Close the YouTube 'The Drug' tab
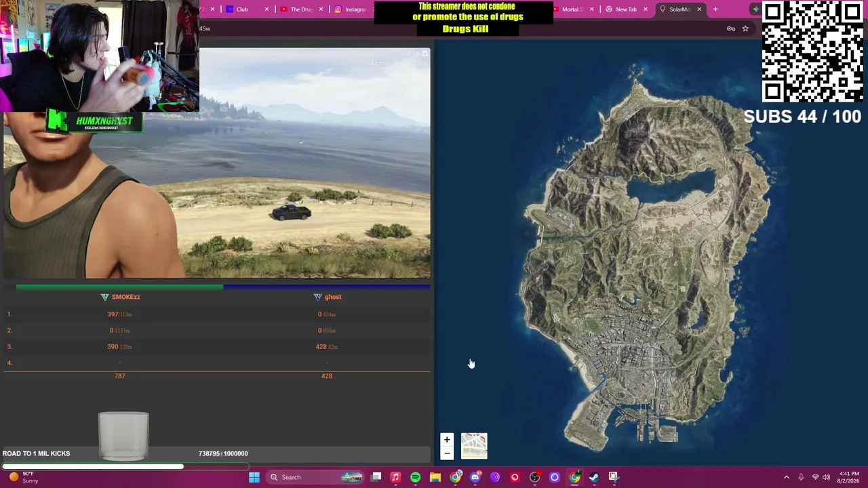 [321, 9]
